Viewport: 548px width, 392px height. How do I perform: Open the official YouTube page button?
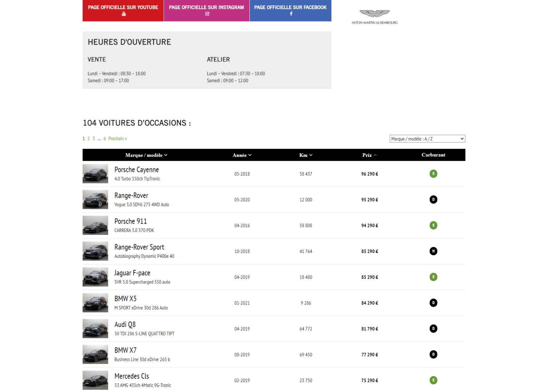(123, 11)
